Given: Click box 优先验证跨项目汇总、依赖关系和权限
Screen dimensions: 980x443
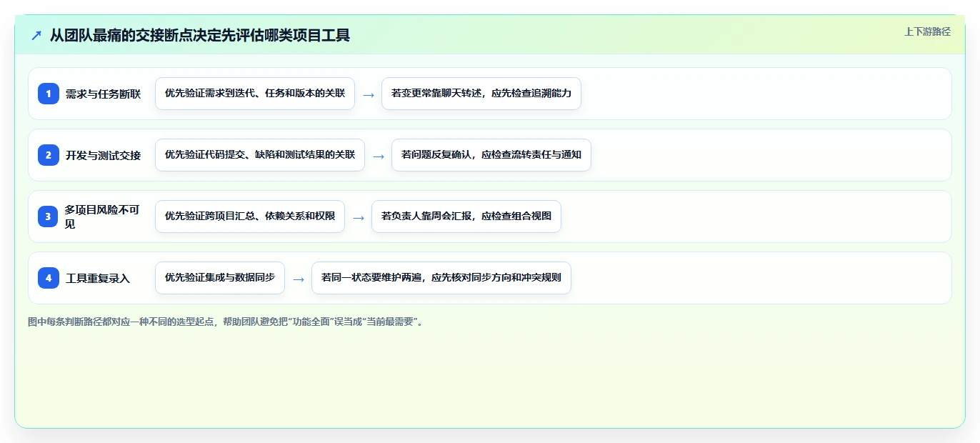Looking at the screenshot, I should pos(250,216).
